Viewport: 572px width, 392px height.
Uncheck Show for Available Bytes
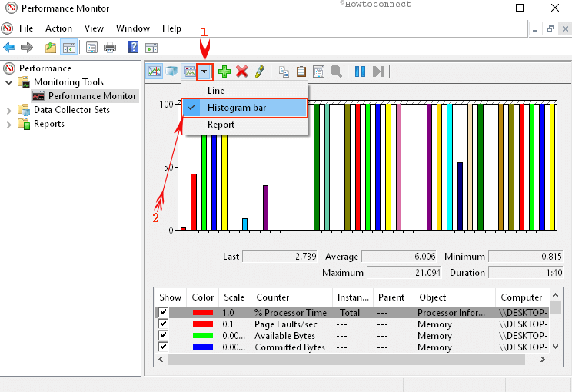click(x=163, y=335)
